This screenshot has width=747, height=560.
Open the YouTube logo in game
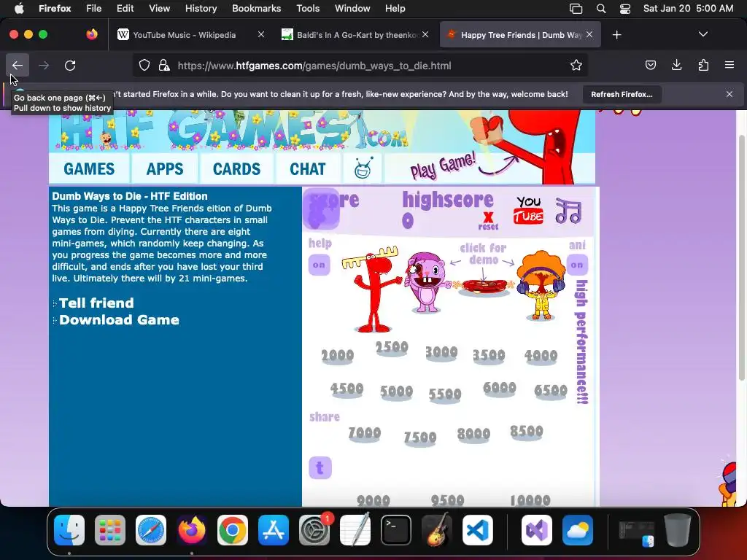click(x=528, y=210)
